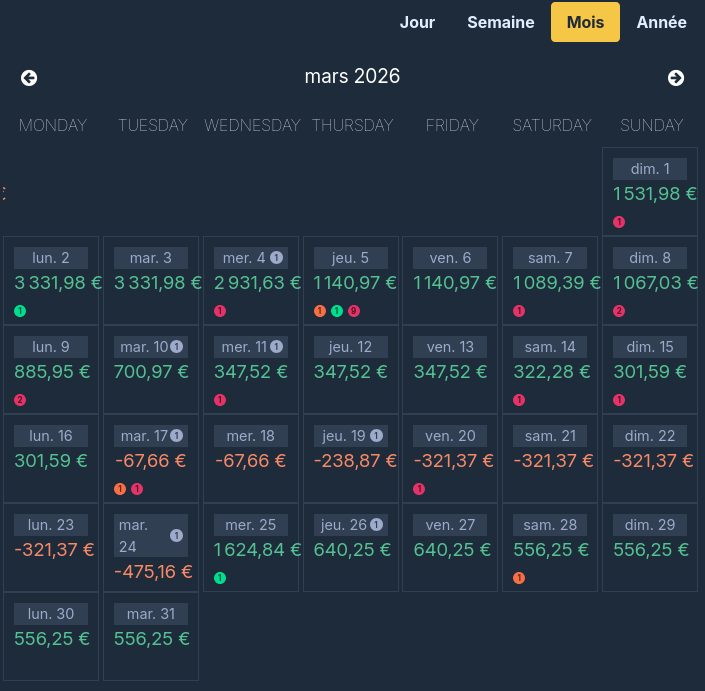Image resolution: width=705 pixels, height=691 pixels.
Task: Click the 1 067,03 € balance
Action: click(656, 283)
